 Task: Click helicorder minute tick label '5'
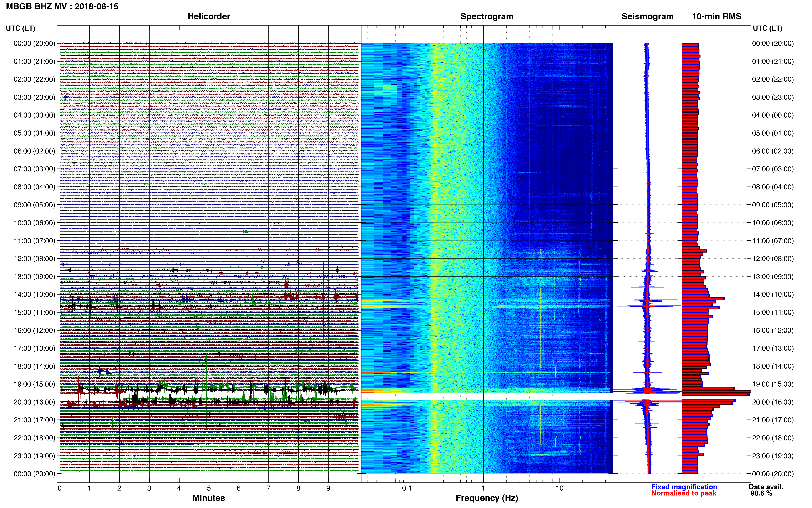click(209, 488)
